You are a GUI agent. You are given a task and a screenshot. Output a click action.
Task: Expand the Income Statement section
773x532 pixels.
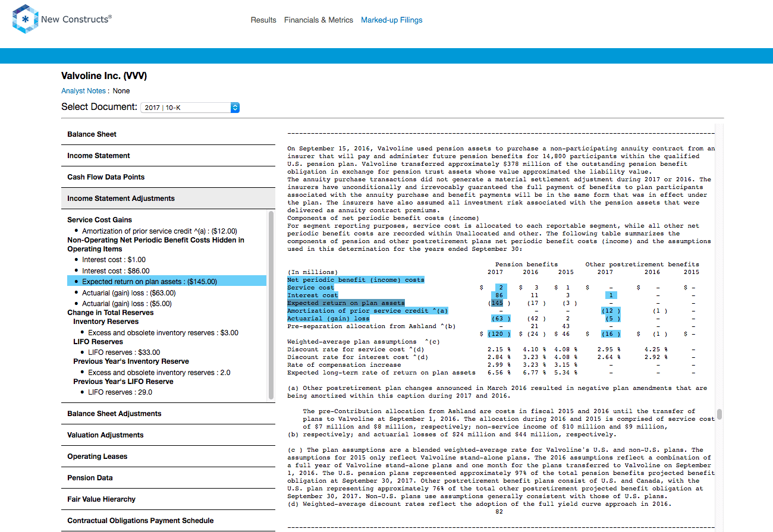click(168, 156)
